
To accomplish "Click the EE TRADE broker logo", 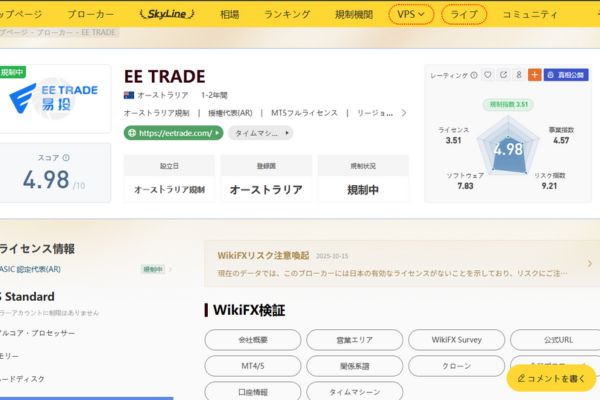I will 53,100.
